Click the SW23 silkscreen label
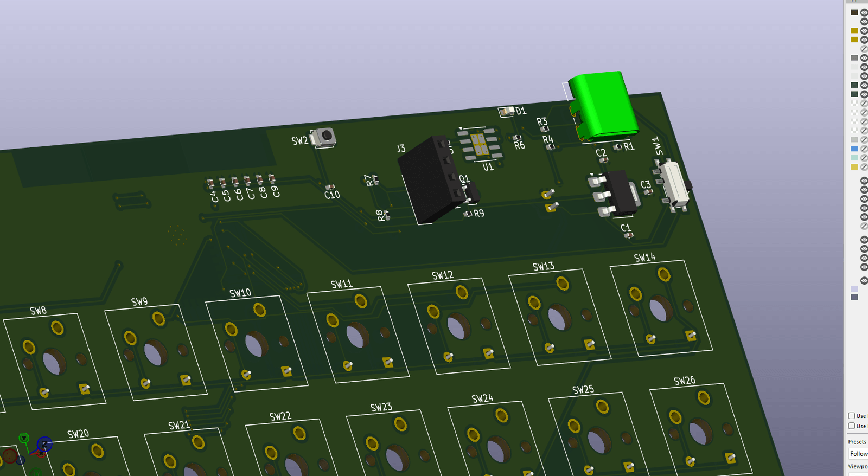The height and width of the screenshot is (476, 868). coord(381,407)
